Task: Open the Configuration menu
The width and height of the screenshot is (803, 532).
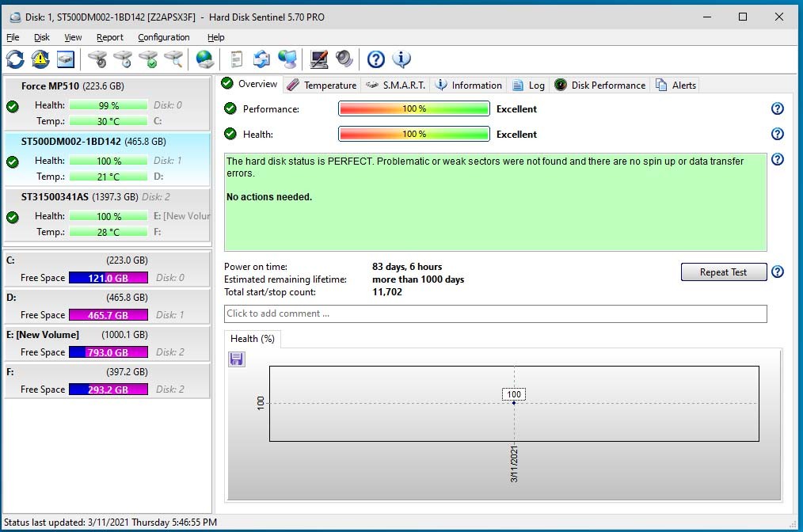Action: [164, 37]
